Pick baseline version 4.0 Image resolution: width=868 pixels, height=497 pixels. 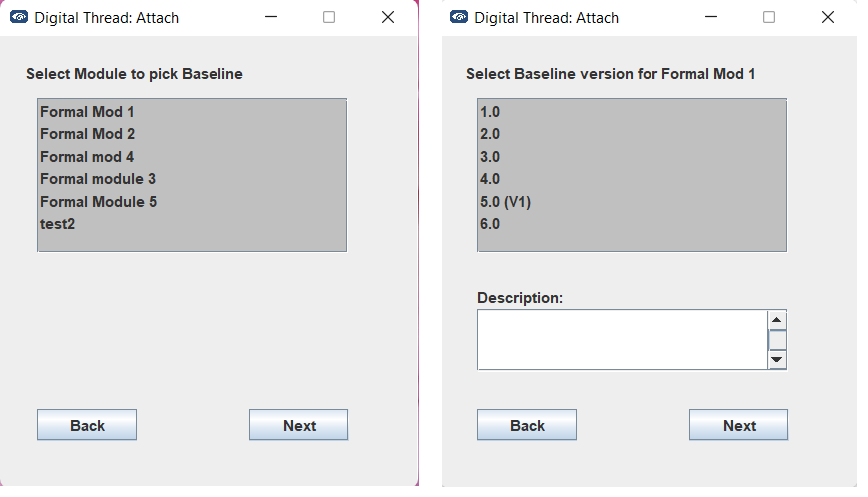pyautogui.click(x=490, y=179)
